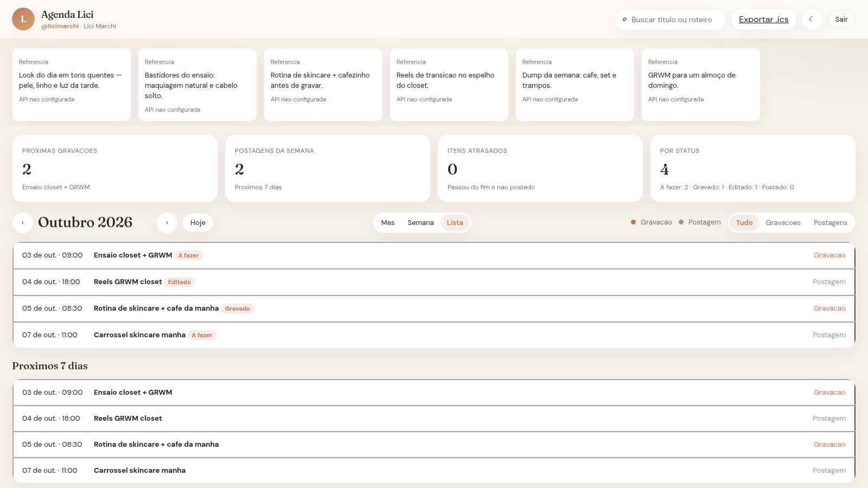Click the 'Gravado' status badge
The image size is (868, 488).
pos(238,309)
